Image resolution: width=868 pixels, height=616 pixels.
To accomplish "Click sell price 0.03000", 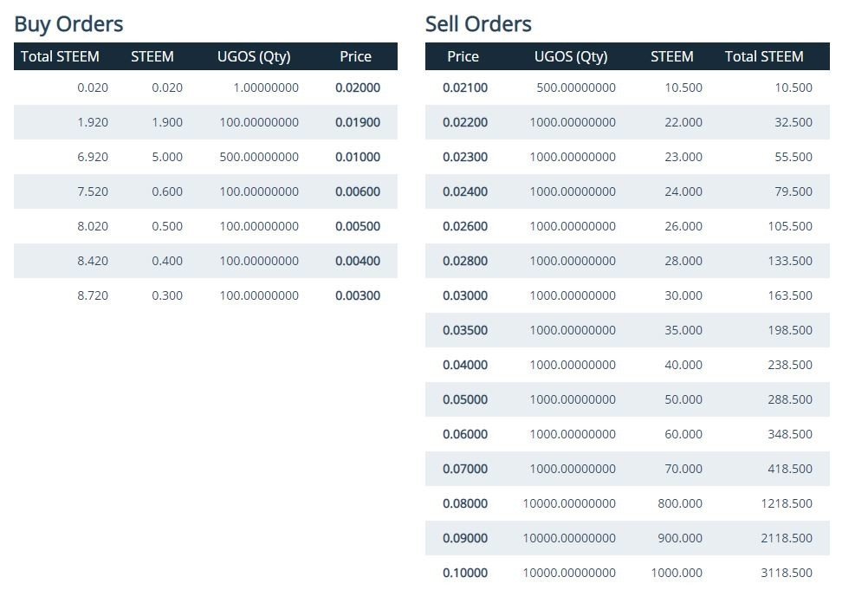I will [465, 295].
